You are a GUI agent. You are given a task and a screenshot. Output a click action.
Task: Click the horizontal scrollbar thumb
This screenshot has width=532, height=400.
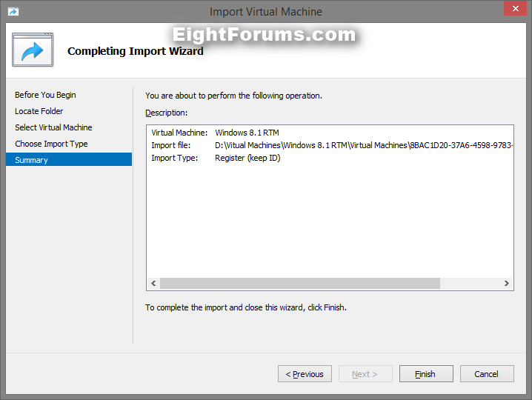tap(300, 283)
